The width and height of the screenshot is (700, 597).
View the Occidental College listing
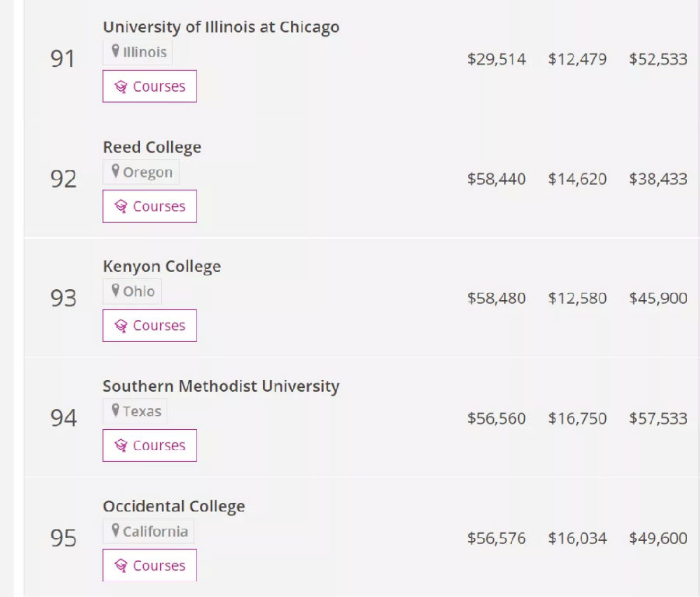tap(173, 506)
